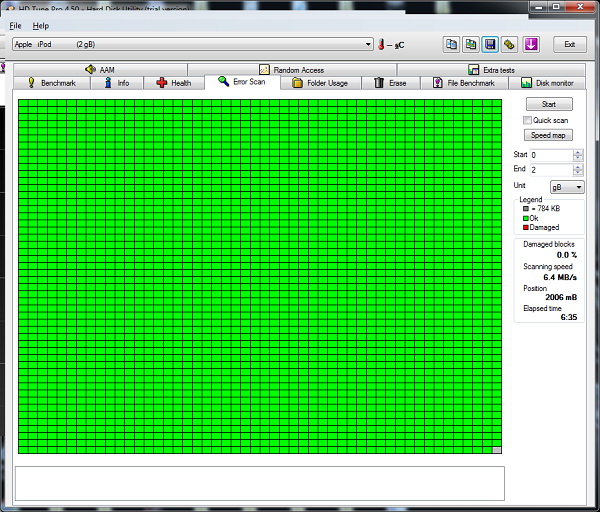
Task: Switch to the Disk monitor tab
Action: point(547,83)
